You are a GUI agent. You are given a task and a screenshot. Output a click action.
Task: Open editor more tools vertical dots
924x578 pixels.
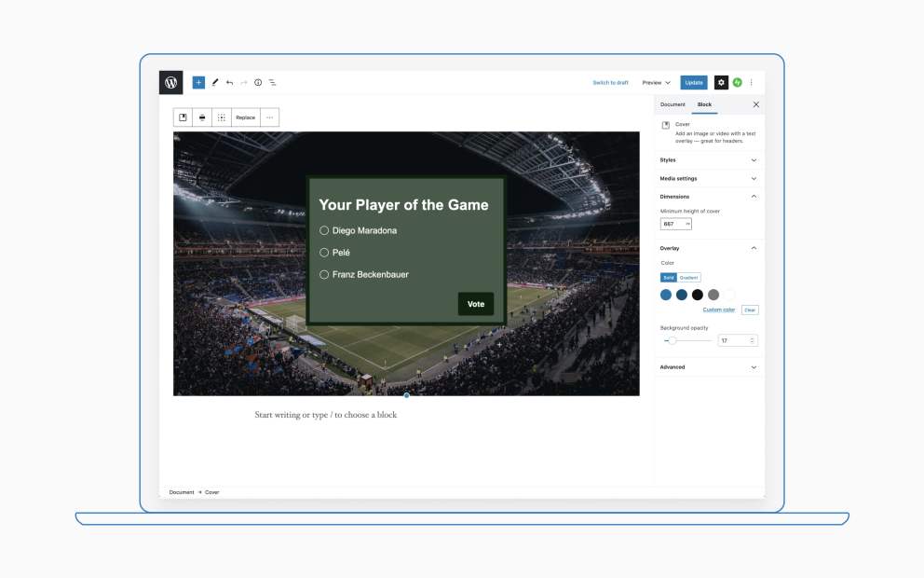pos(752,83)
